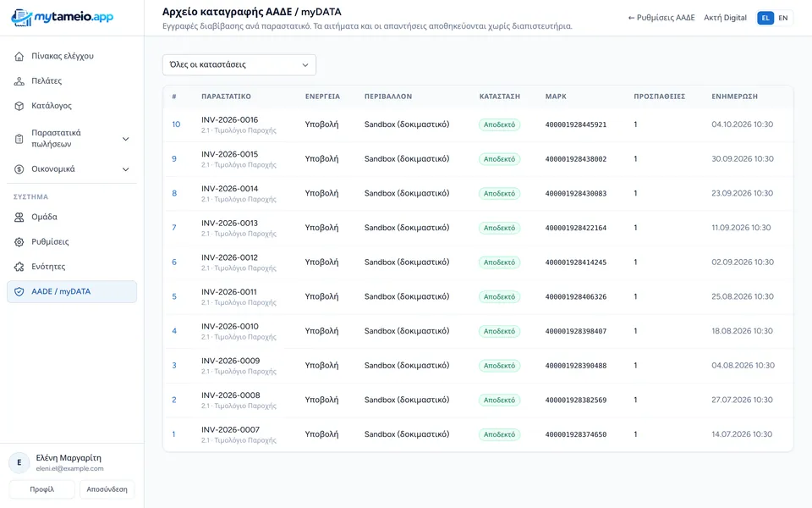812x508 pixels.
Task: Click the Αποδεκτό badge for INV-2026-0016
Action: click(x=499, y=125)
